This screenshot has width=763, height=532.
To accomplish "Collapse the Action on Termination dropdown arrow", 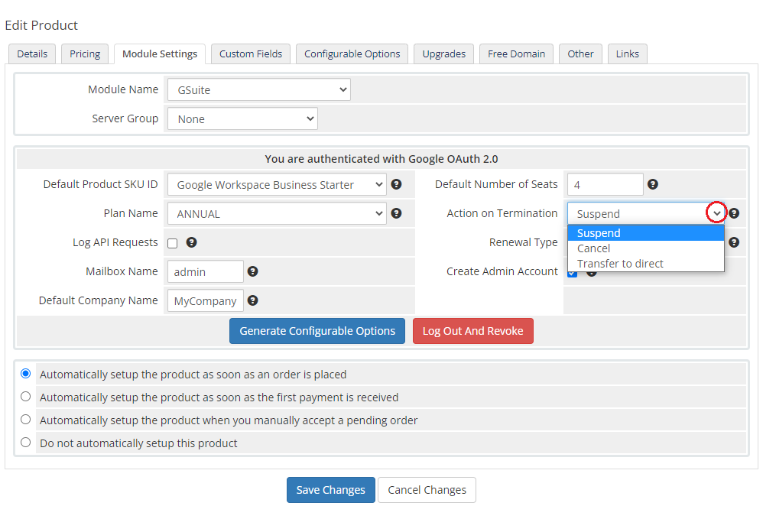I will pos(716,213).
